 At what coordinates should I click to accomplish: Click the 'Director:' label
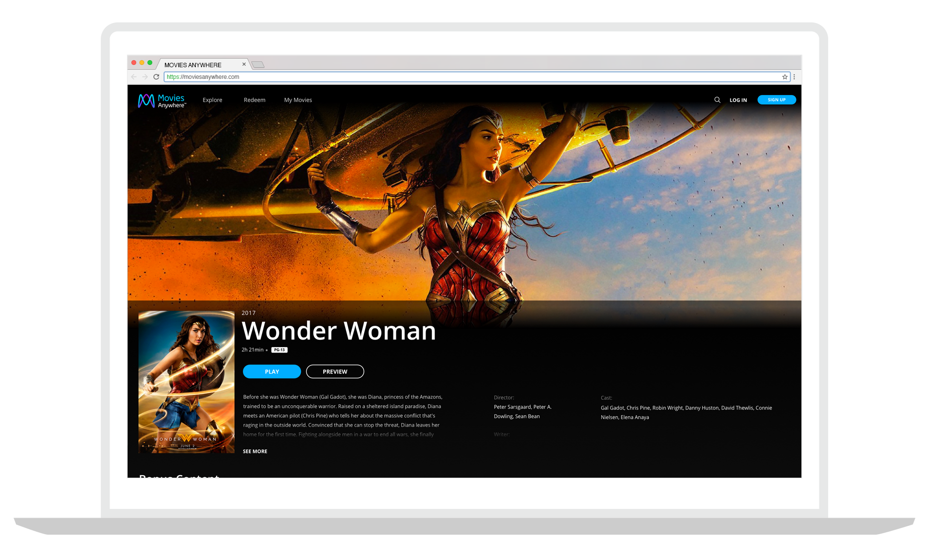[x=504, y=398]
